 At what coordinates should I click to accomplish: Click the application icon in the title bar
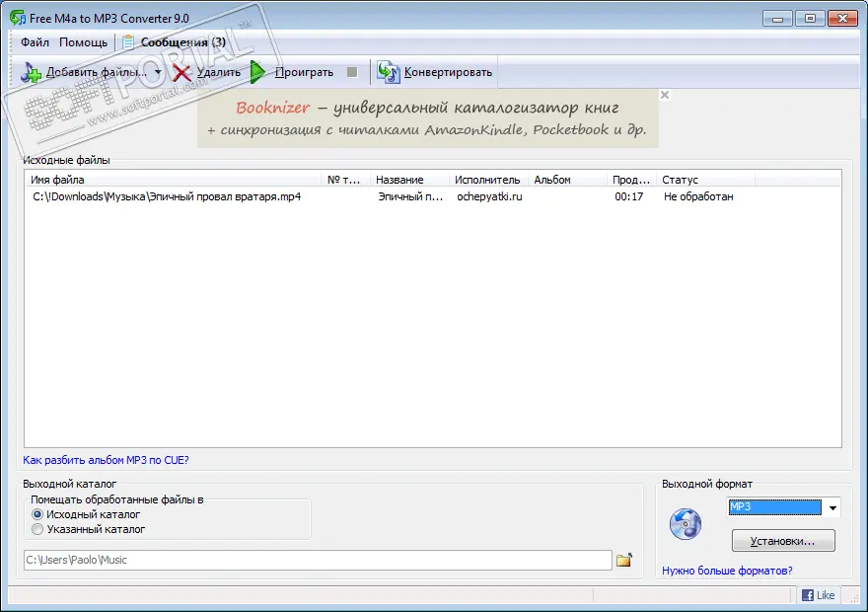pyautogui.click(x=18, y=18)
